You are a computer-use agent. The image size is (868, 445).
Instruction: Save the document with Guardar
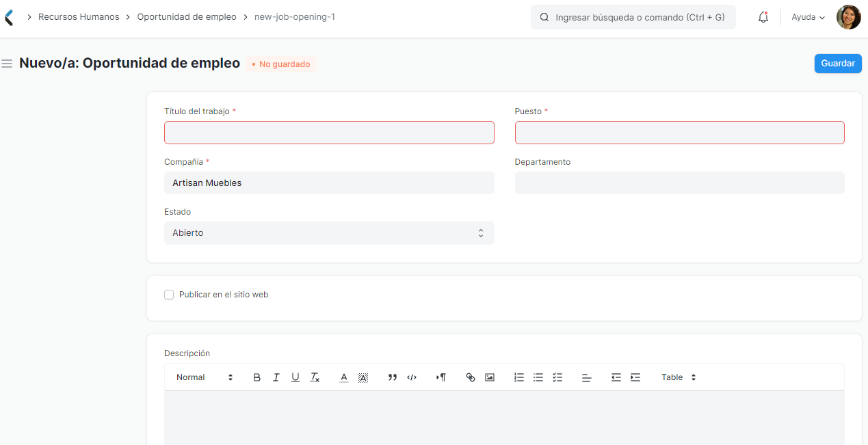click(x=838, y=64)
